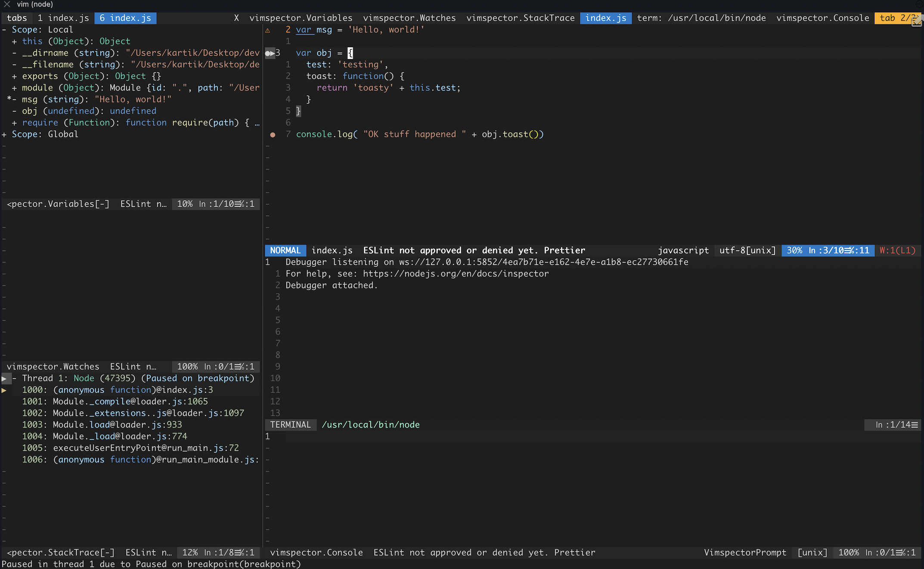Click the current frame arrow at frame 1000
This screenshot has width=924, height=569.
coord(4,390)
